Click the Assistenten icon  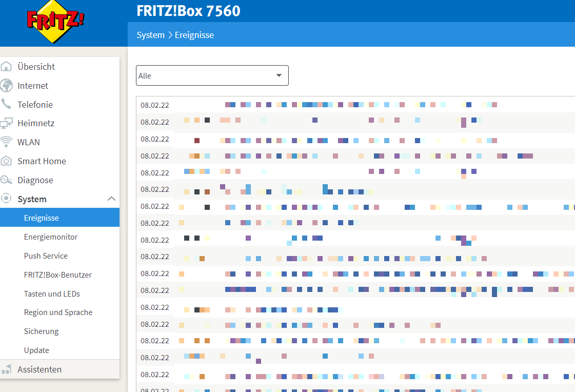pyautogui.click(x=6, y=369)
